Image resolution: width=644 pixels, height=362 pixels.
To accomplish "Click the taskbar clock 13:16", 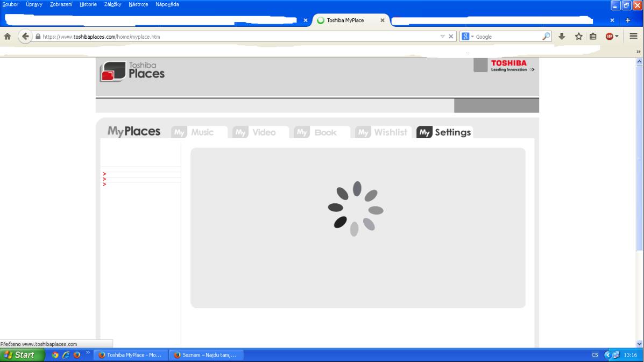I will pyautogui.click(x=631, y=355).
